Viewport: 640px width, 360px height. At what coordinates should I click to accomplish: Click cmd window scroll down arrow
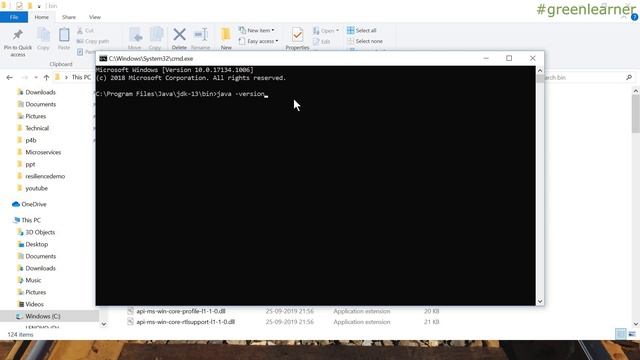(540, 301)
